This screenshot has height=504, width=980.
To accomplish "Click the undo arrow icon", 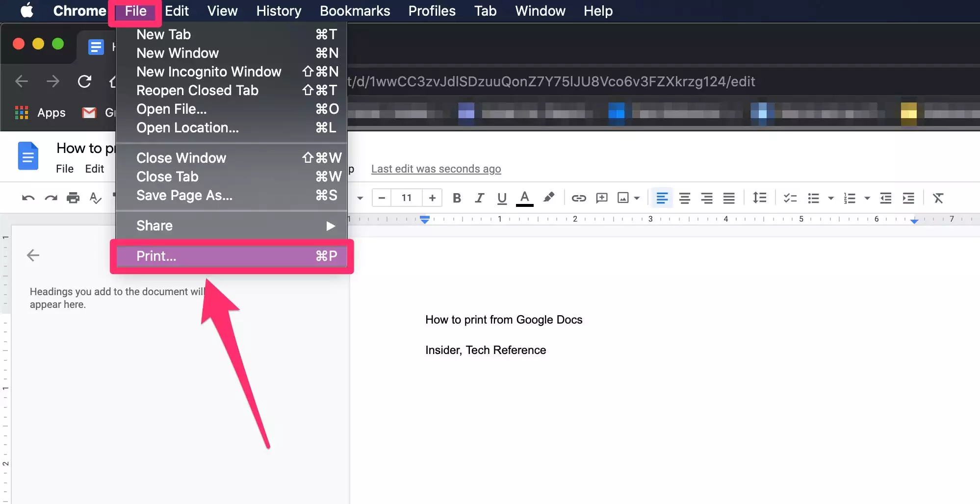I will pyautogui.click(x=28, y=198).
